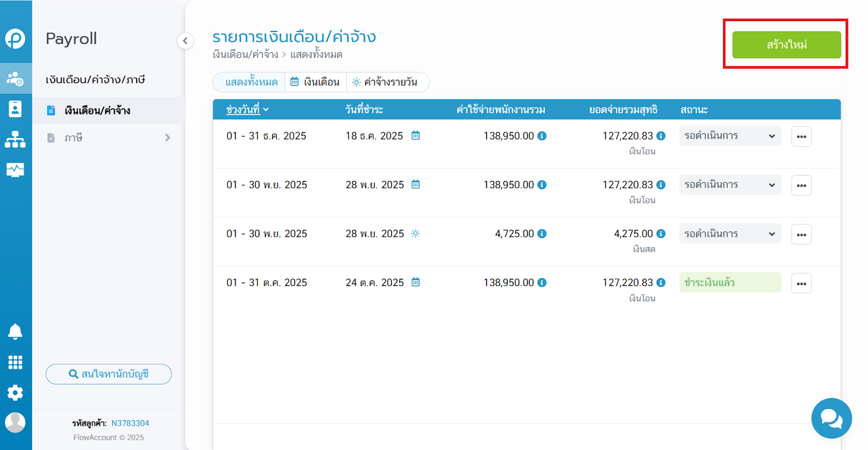
Task: Open the settings gear
Action: pos(15,393)
